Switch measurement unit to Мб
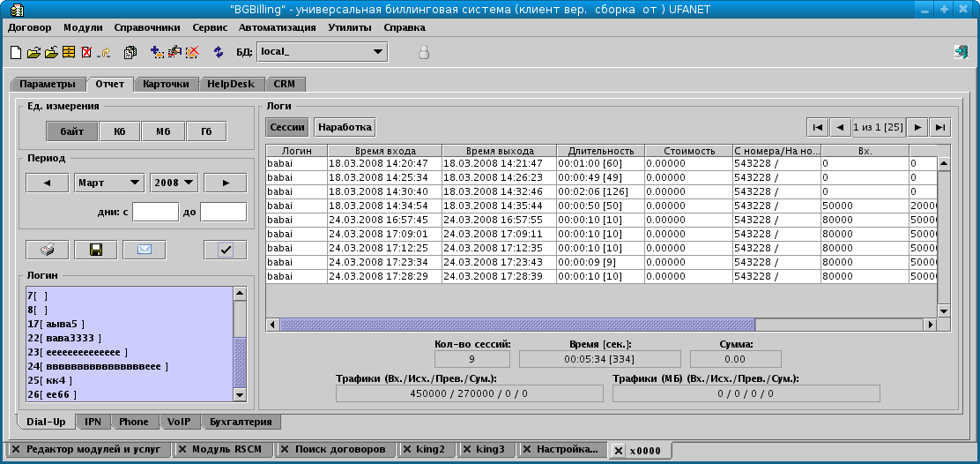This screenshot has width=980, height=464. click(x=163, y=131)
